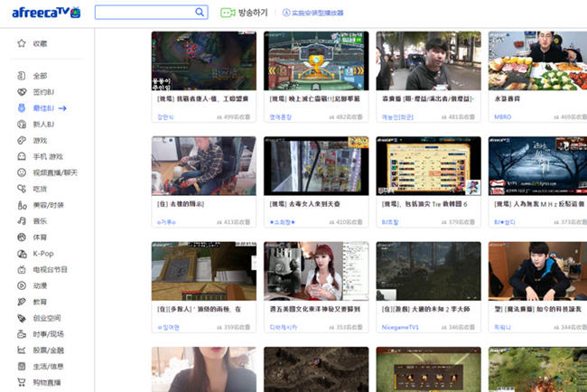Image resolution: width=587 pixels, height=392 pixels.
Task: Select the 音乐 music note icon
Action: [22, 221]
